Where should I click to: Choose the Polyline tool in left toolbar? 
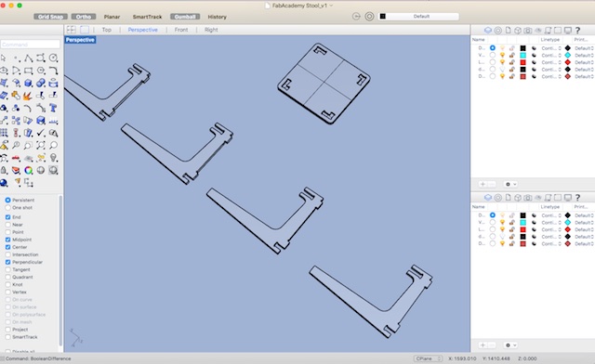coord(29,58)
